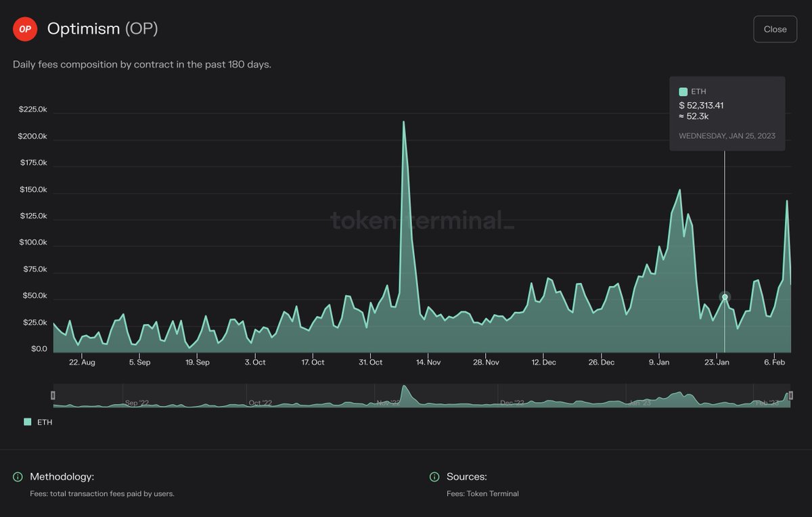The height and width of the screenshot is (517, 812).
Task: Click the Close button
Action: [775, 29]
